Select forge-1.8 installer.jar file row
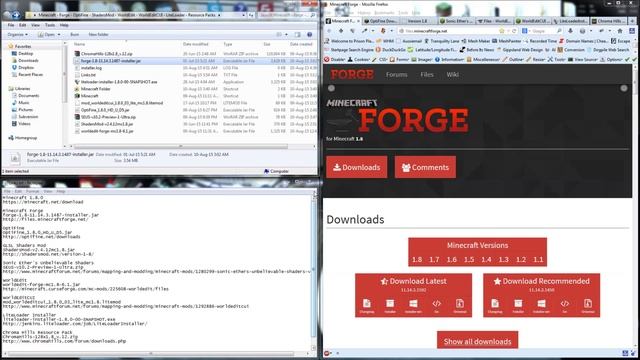Screen dimensions: 640x360 tap(195, 61)
